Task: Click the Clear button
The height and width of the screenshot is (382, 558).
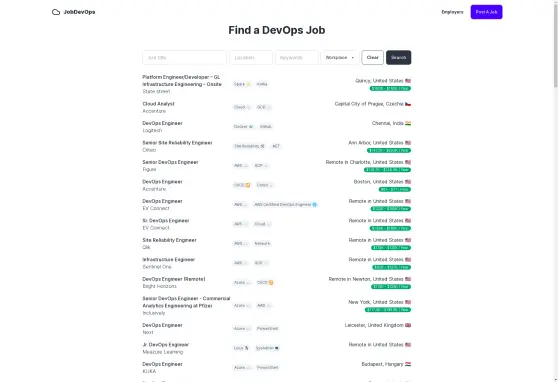Action: pos(372,58)
